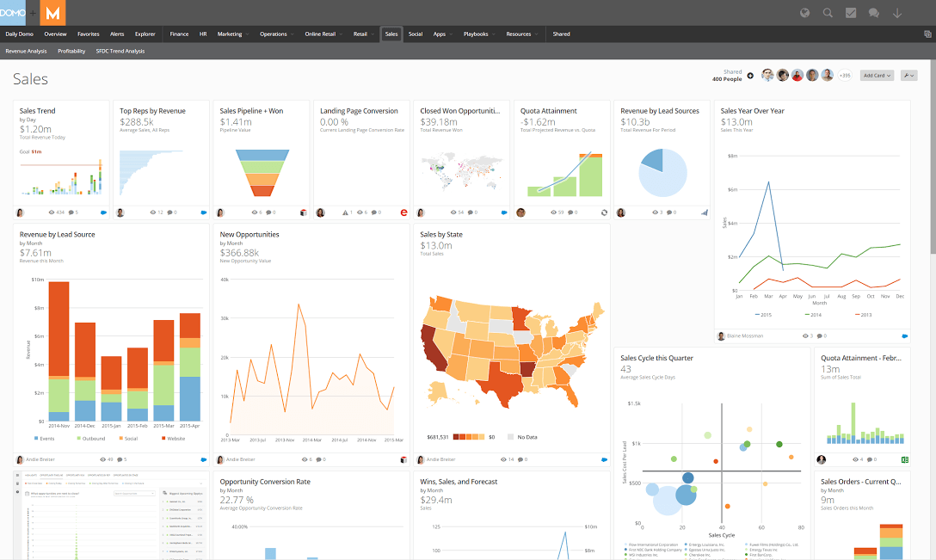The height and width of the screenshot is (560, 936).
Task: Expand the Playbooks navigation dropdown
Action: pos(477,34)
